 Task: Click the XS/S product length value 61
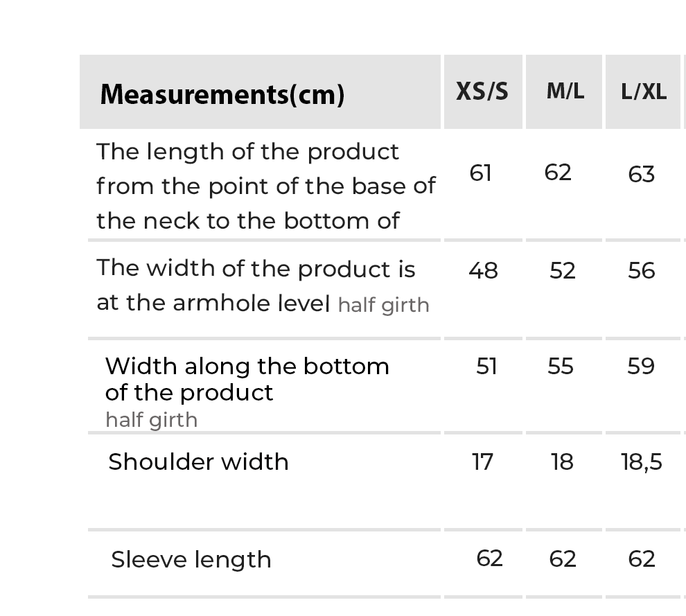click(x=481, y=173)
